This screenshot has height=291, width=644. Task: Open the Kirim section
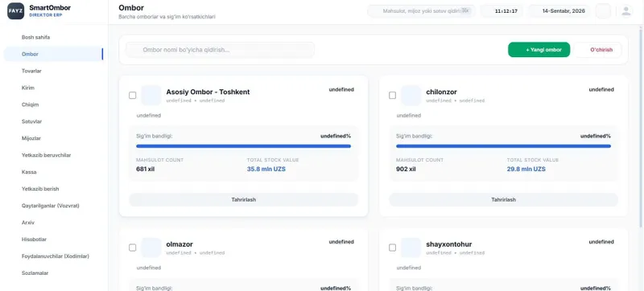coord(53,88)
